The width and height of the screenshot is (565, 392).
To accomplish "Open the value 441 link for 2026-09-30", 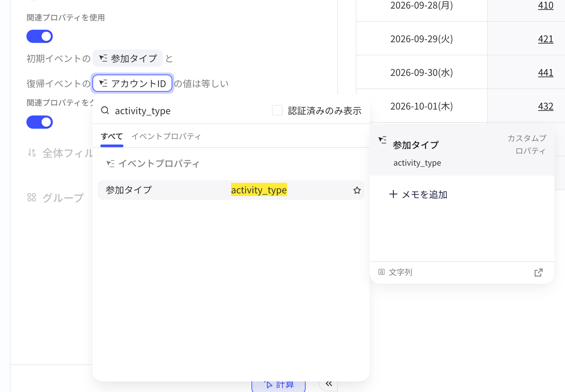I will click(x=546, y=73).
